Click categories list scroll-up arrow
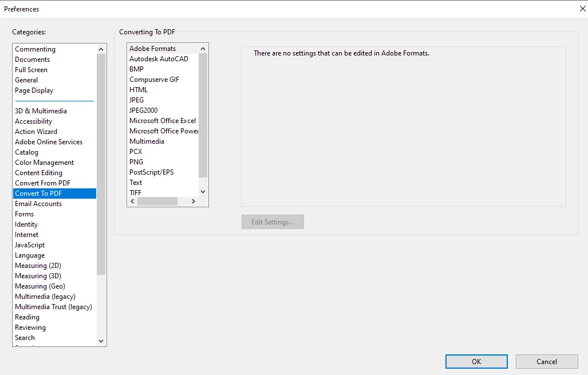Screen dimensions: 588x375 [101, 49]
